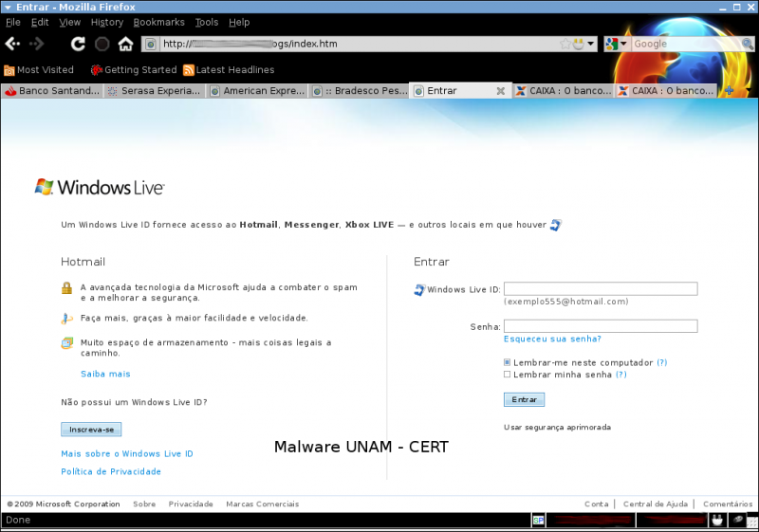Open the window menu arrow in title bar
The width and height of the screenshot is (759, 532).
pyautogui.click(x=8, y=7)
